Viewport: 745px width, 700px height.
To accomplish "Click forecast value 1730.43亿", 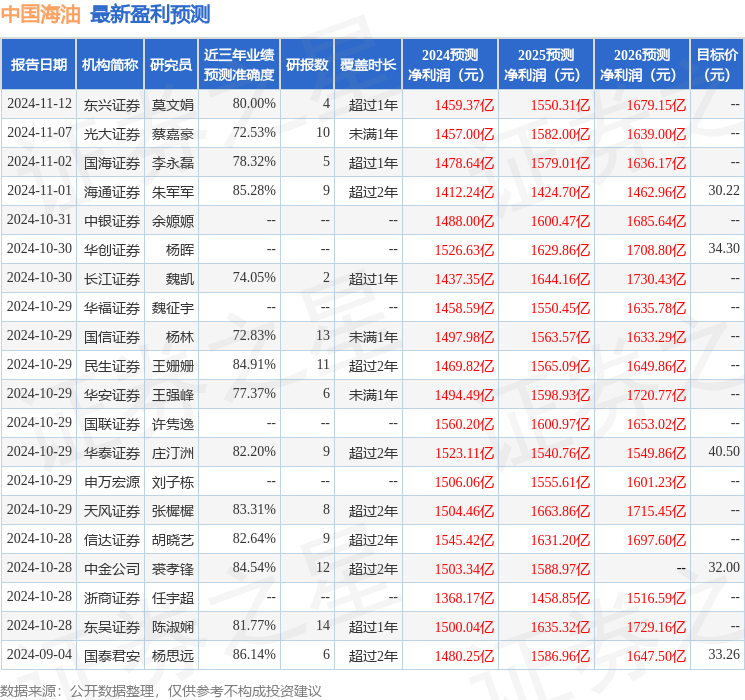I will tap(656, 279).
